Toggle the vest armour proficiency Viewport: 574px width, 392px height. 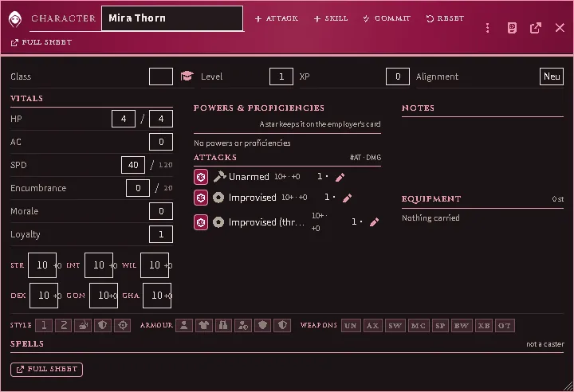[223, 325]
